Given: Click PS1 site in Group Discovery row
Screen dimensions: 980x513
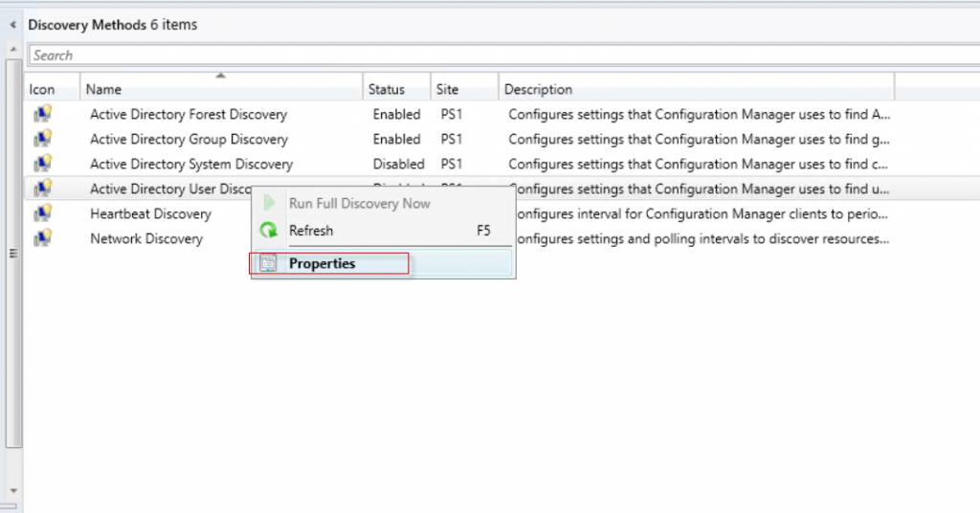Looking at the screenshot, I should coord(452,140).
